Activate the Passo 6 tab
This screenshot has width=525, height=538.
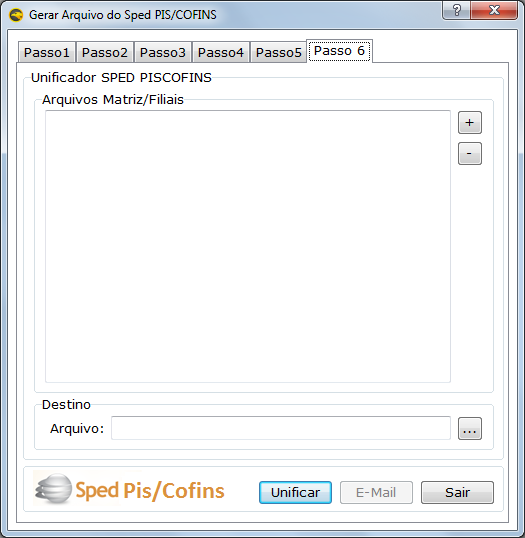[339, 51]
